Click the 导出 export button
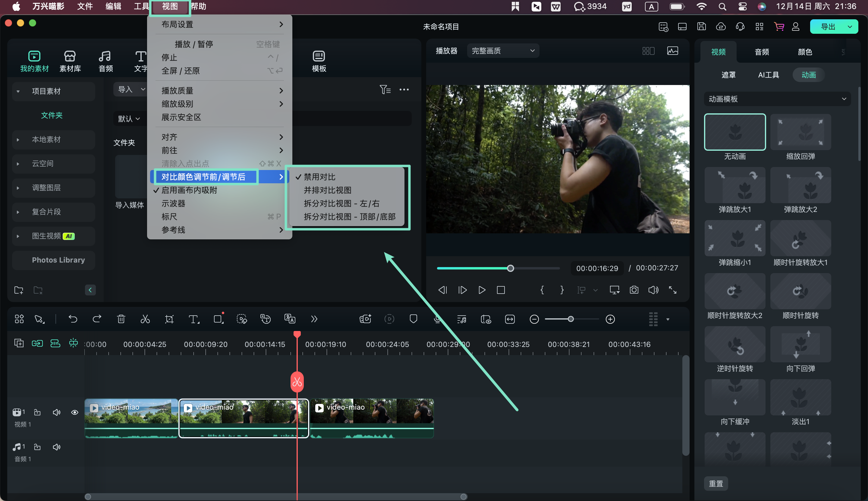This screenshot has height=501, width=868. click(828, 27)
